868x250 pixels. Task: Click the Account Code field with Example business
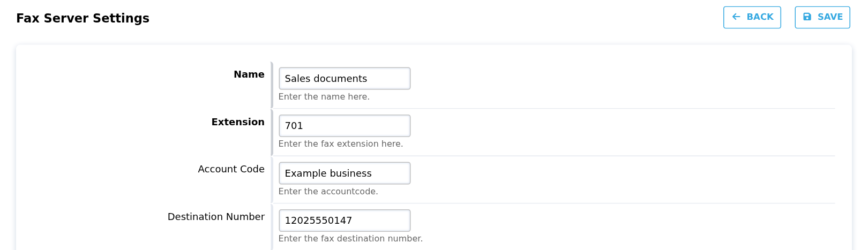345,173
